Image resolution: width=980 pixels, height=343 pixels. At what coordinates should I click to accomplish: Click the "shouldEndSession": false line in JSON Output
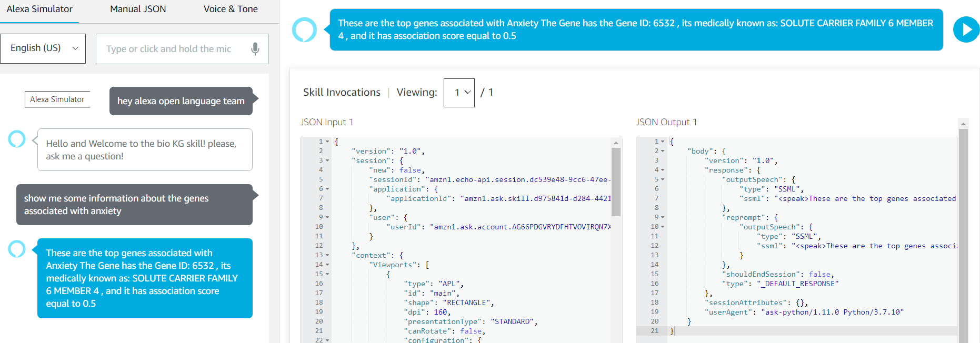778,274
